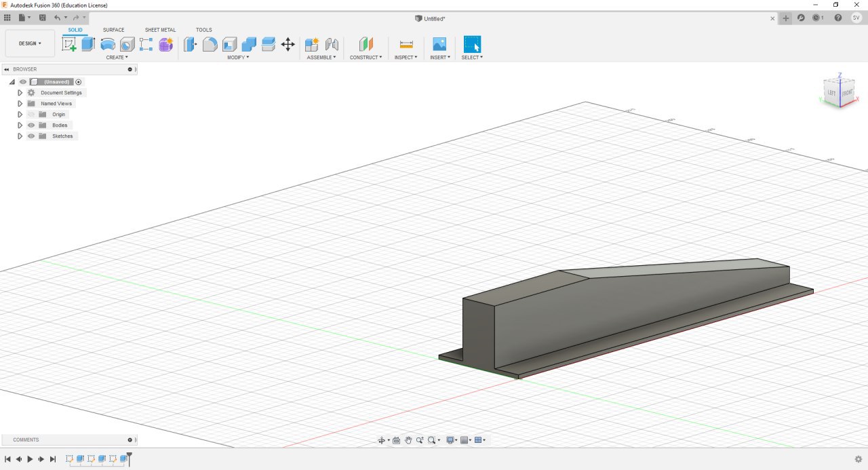Open the Grid and Snaps menu
The image size is (868, 470).
(x=465, y=440)
